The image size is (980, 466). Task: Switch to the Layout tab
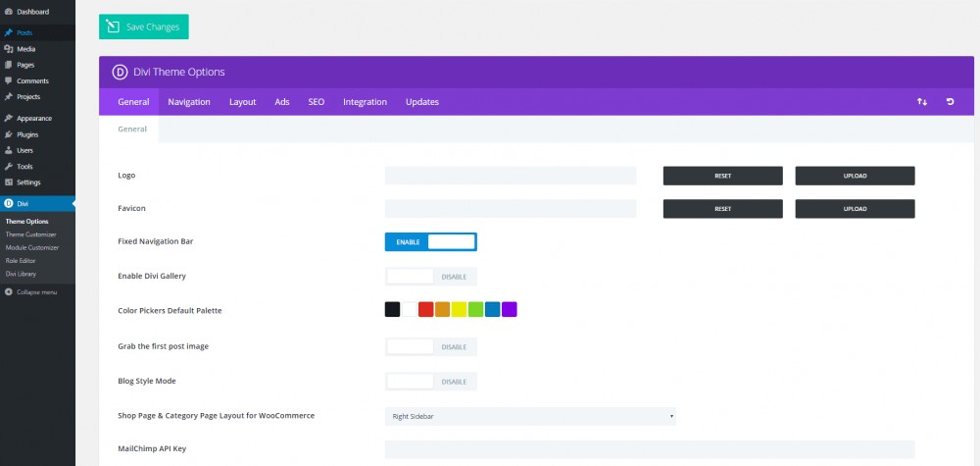(242, 102)
